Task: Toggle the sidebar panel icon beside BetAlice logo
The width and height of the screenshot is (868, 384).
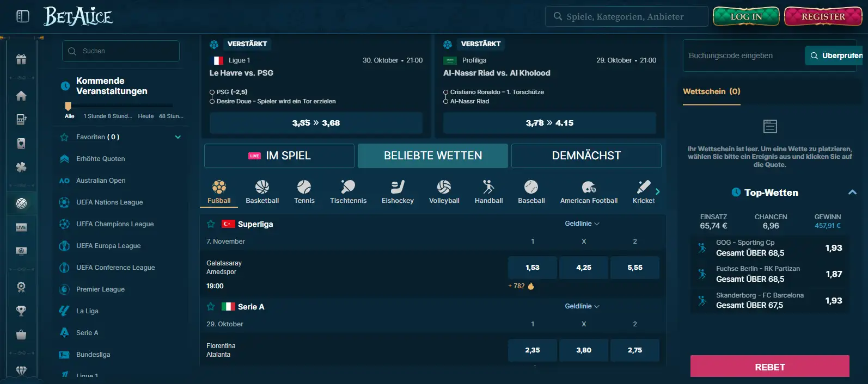Action: 23,16
